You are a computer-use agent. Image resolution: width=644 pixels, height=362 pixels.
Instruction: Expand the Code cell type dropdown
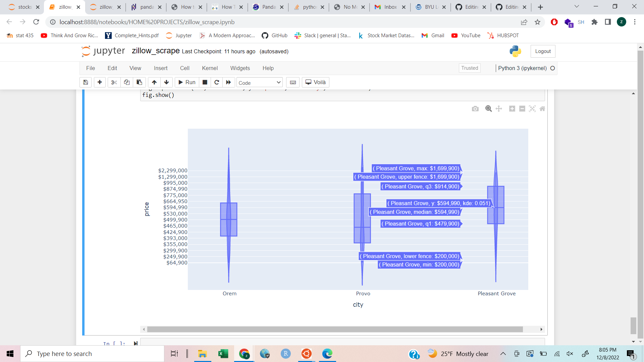coord(260,82)
